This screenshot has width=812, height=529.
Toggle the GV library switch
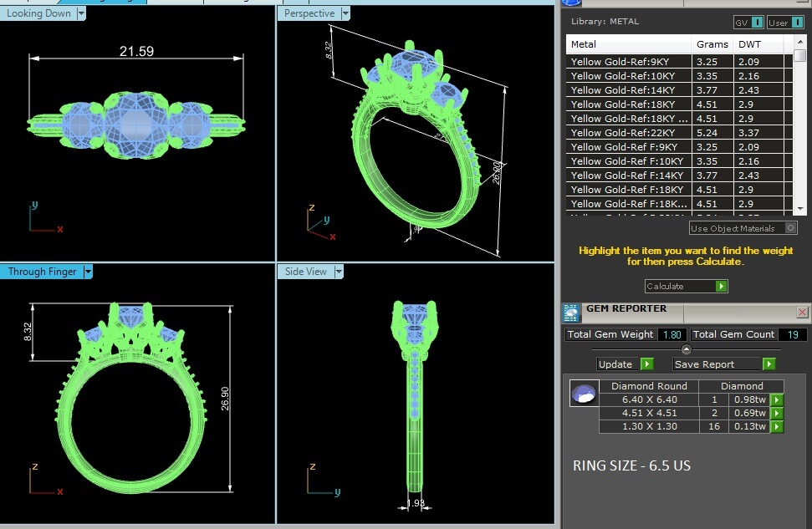point(758,23)
